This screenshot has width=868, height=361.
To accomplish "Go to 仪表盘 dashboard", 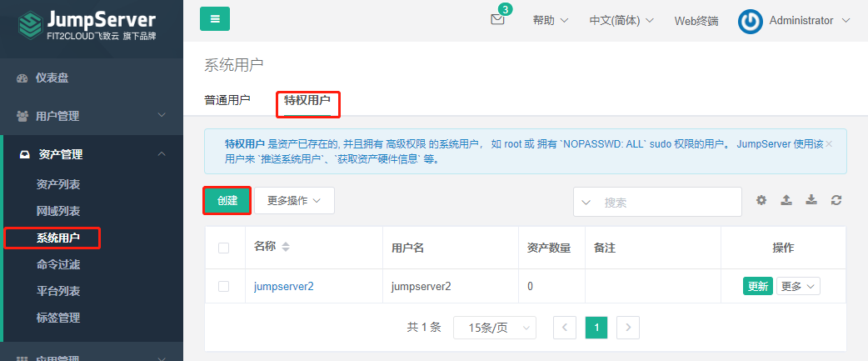I will (x=52, y=78).
